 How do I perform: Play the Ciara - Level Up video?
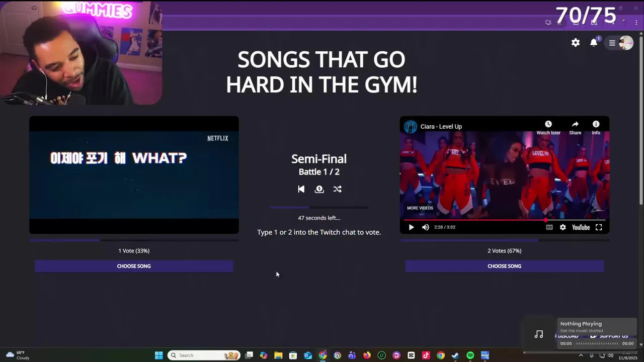(x=411, y=227)
